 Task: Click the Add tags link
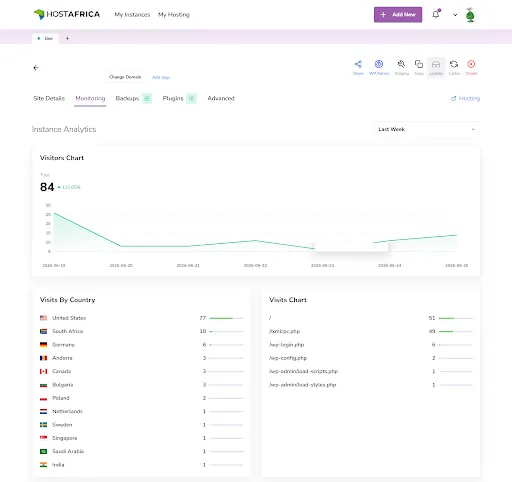coord(161,77)
